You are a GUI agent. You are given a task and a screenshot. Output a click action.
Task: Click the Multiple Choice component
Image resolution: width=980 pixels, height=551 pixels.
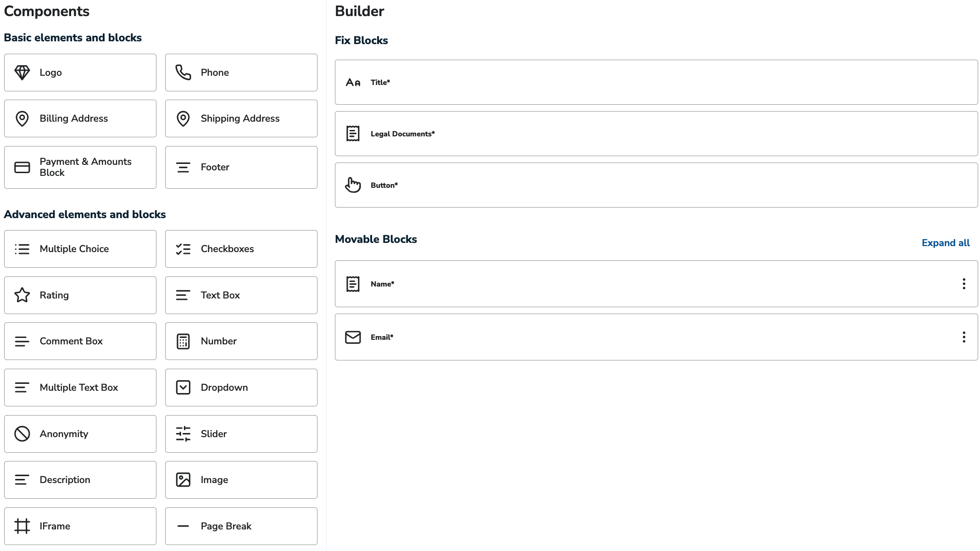[x=80, y=248]
